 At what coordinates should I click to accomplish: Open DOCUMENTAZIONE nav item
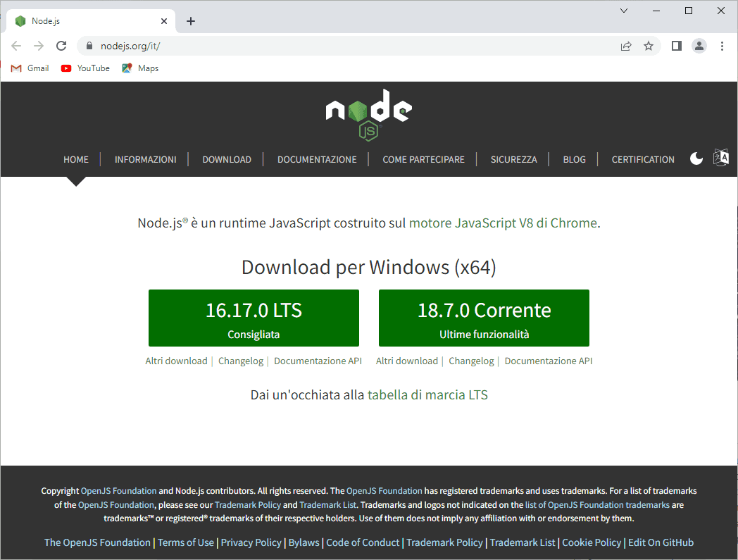(317, 160)
